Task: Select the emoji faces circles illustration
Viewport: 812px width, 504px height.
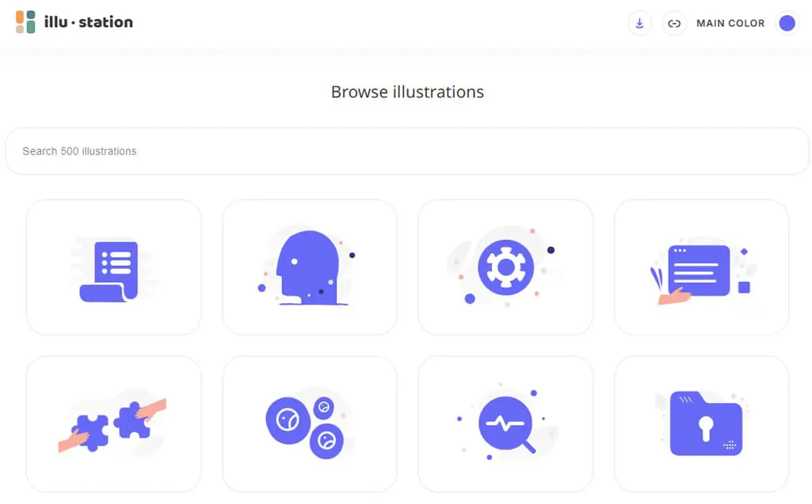Action: (309, 423)
